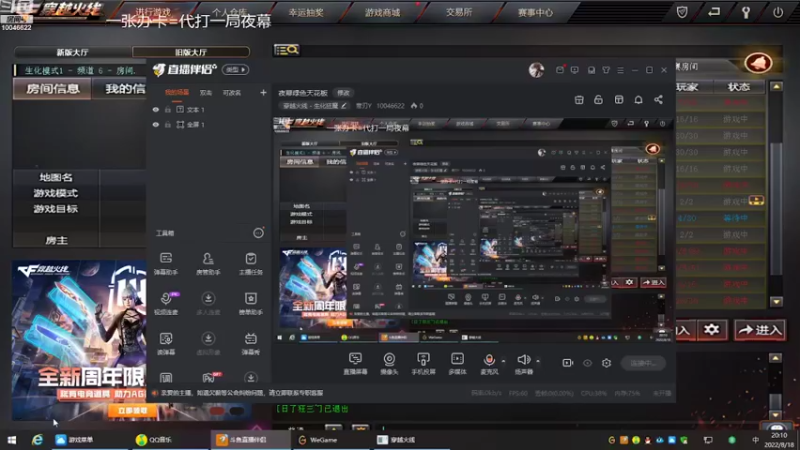Open stream assistant settings gear

pyautogui.click(x=606, y=363)
